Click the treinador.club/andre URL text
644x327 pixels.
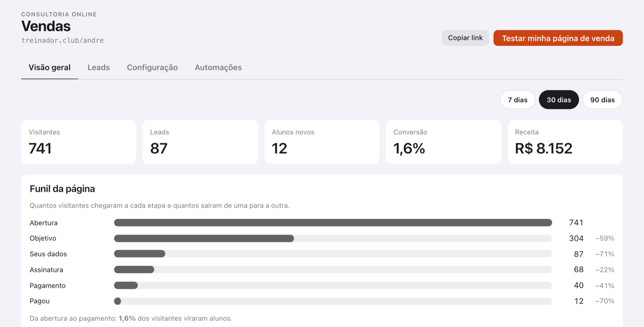pos(62,40)
